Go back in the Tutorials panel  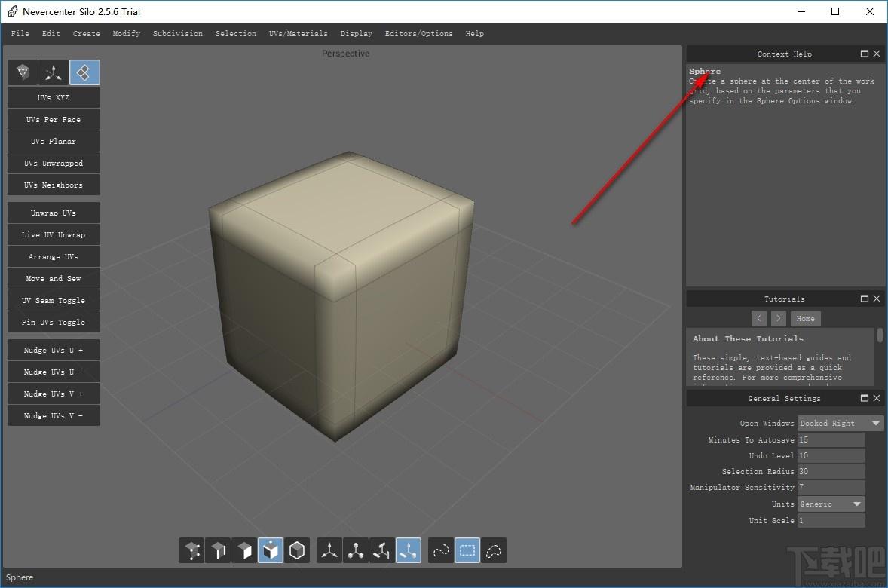coord(759,318)
